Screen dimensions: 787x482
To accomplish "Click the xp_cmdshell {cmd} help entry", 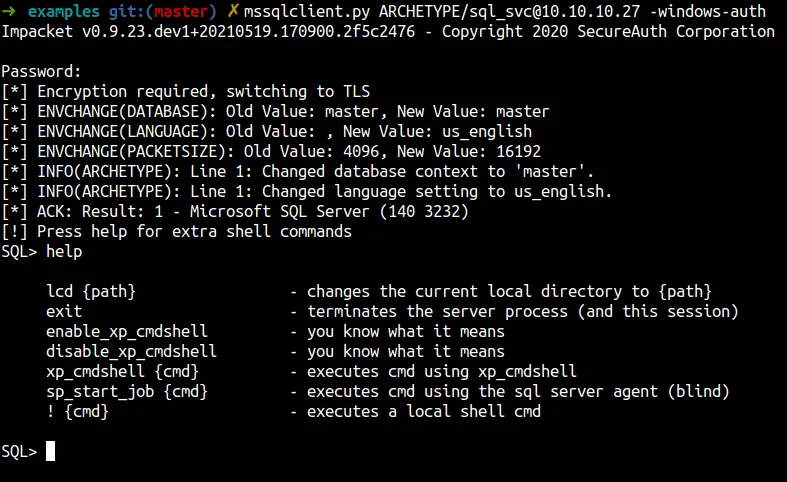I will coord(113,371).
